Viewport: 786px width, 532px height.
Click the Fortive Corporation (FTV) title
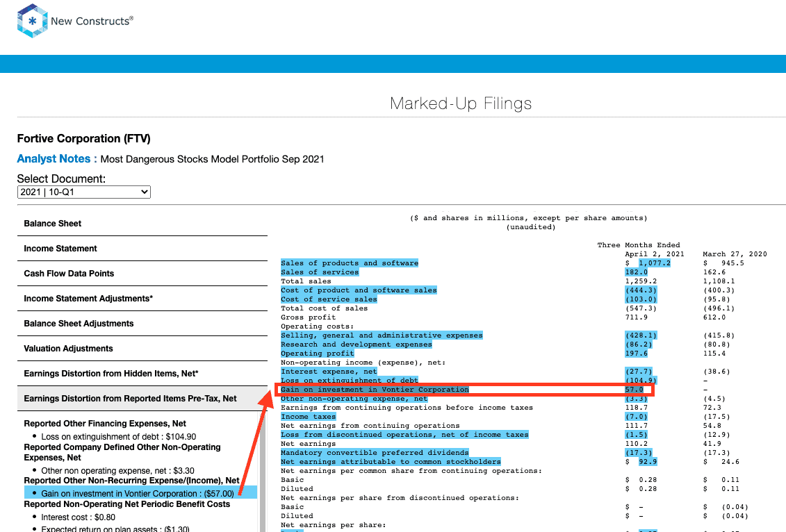(x=83, y=139)
